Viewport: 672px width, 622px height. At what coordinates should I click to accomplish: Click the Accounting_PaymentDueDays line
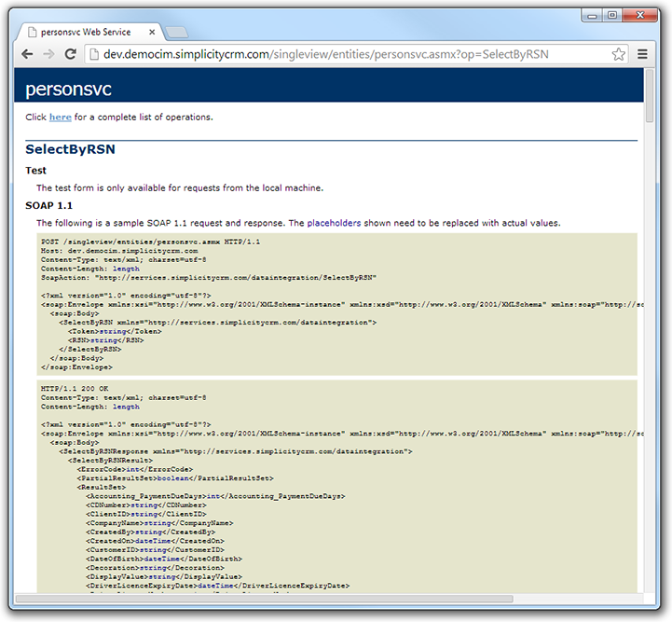[x=215, y=496]
